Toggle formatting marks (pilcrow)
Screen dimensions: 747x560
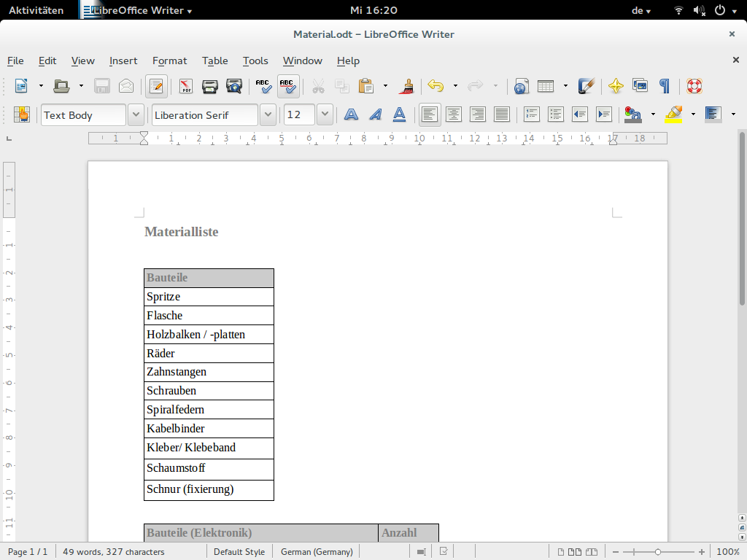[x=664, y=86]
